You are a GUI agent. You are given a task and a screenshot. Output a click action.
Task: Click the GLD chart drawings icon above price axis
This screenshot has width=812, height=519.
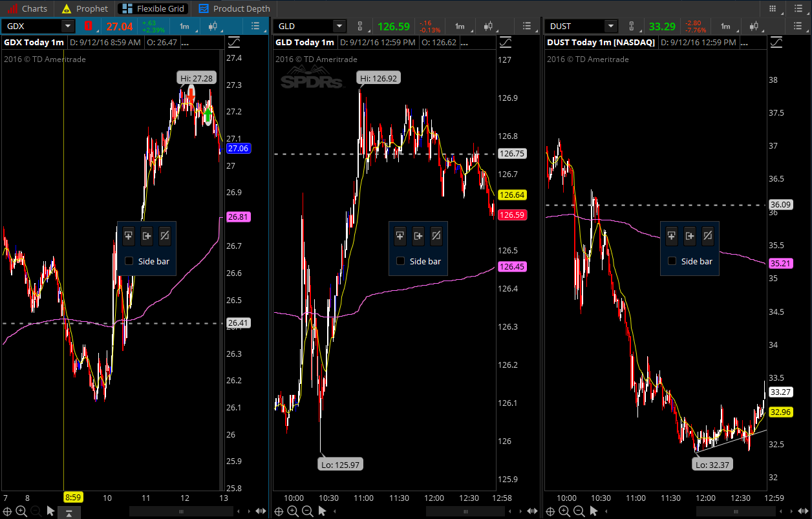point(505,42)
